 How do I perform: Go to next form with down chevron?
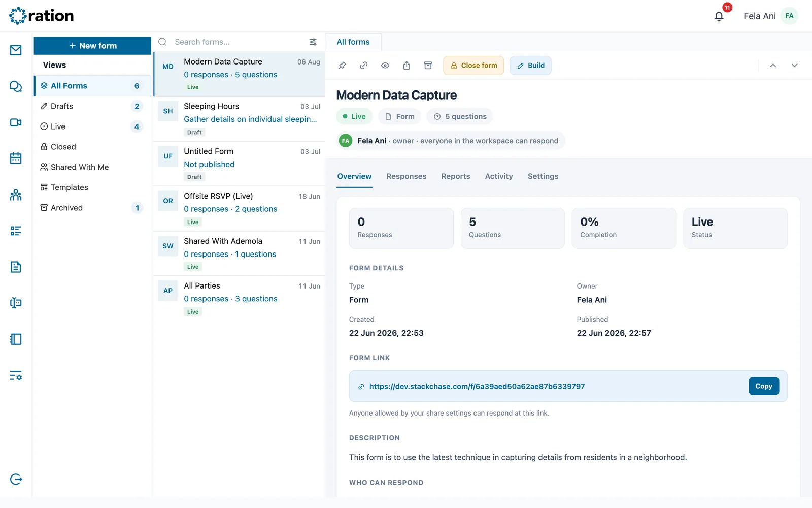coord(795,66)
